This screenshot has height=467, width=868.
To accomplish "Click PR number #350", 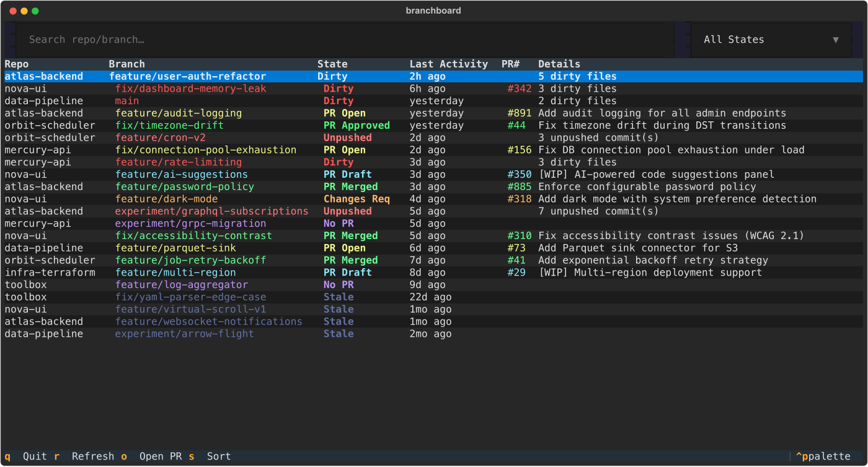I will pos(520,175).
